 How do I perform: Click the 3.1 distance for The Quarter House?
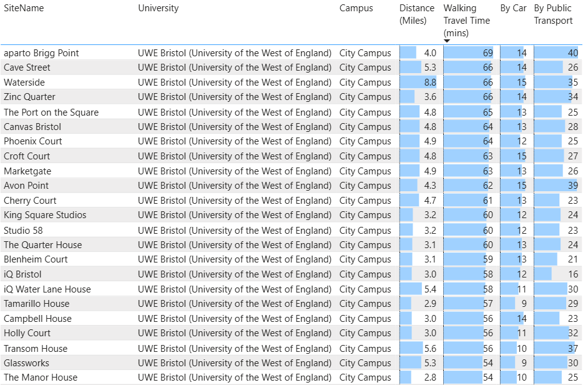pos(430,245)
